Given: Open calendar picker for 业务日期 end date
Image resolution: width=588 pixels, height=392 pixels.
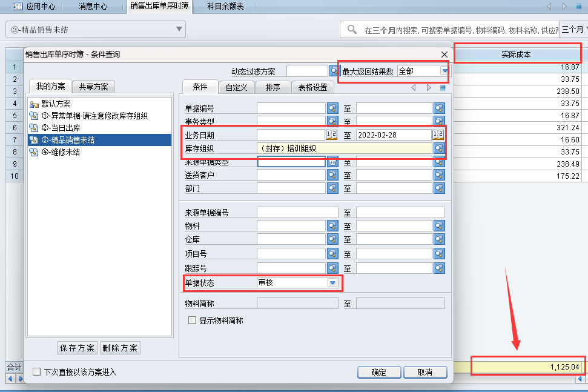Looking at the screenshot, I should 438,135.
